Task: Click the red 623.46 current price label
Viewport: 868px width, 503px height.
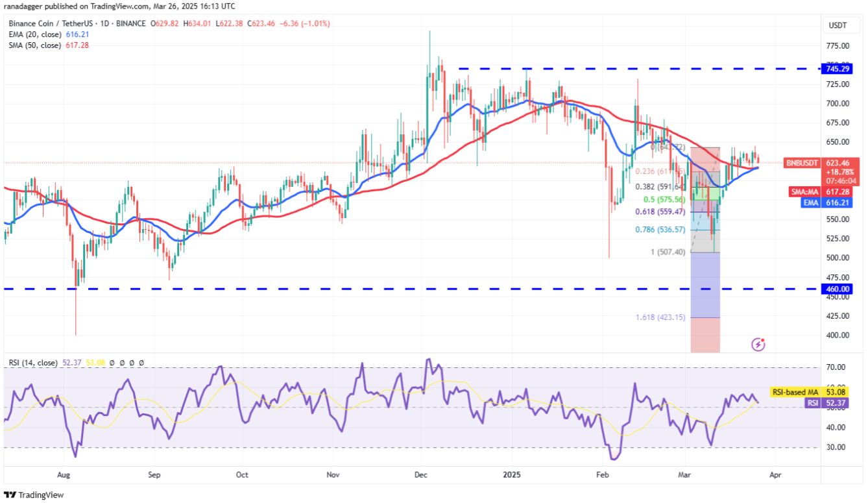Action: 841,164
